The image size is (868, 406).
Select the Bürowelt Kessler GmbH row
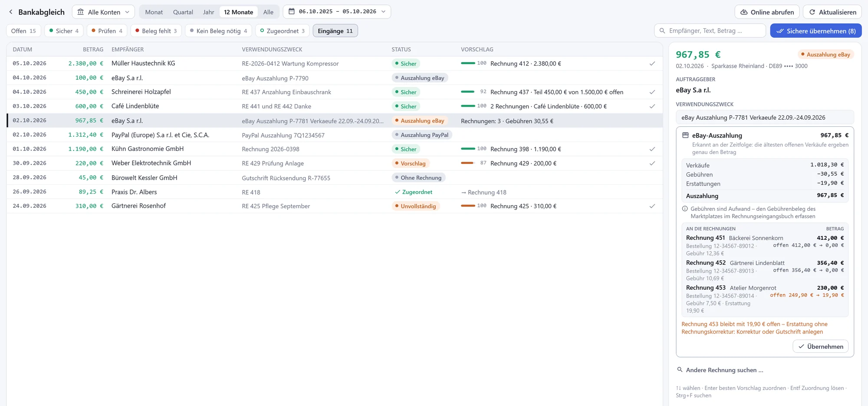[x=335, y=178]
